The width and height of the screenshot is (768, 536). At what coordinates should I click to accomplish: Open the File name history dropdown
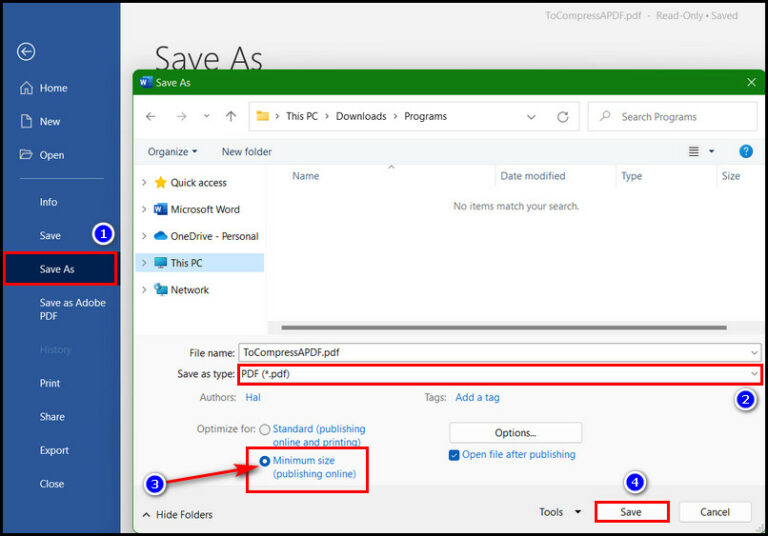(x=754, y=352)
